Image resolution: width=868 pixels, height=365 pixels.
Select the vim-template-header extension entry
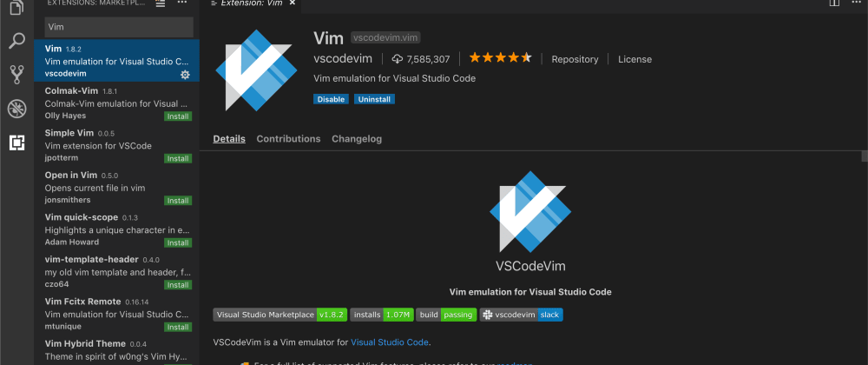pos(117,271)
